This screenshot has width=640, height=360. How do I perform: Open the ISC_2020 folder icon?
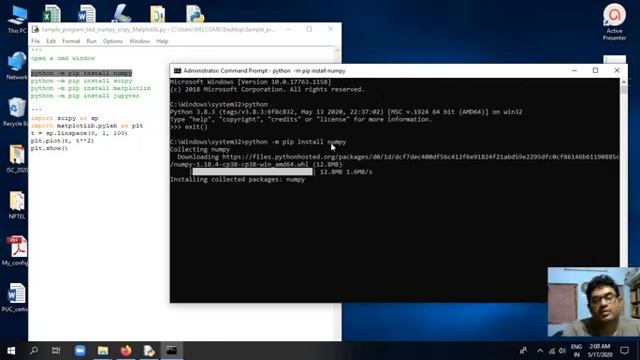click(x=17, y=158)
